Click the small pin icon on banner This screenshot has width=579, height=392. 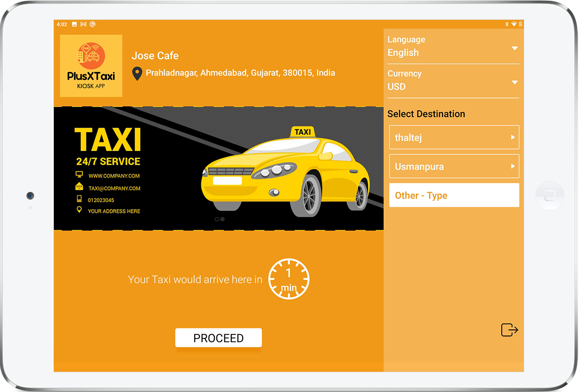(79, 210)
